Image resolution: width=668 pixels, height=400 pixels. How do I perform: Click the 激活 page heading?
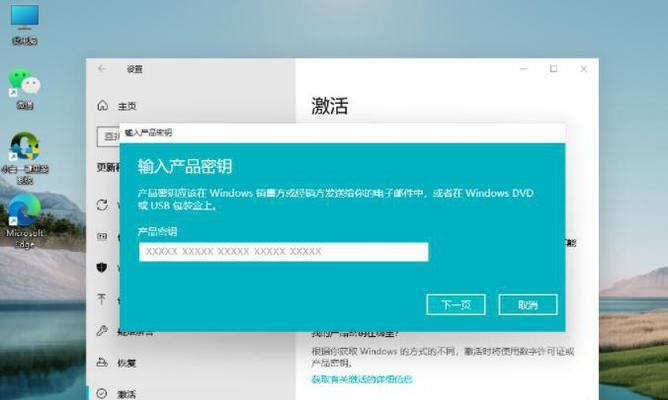coord(330,106)
